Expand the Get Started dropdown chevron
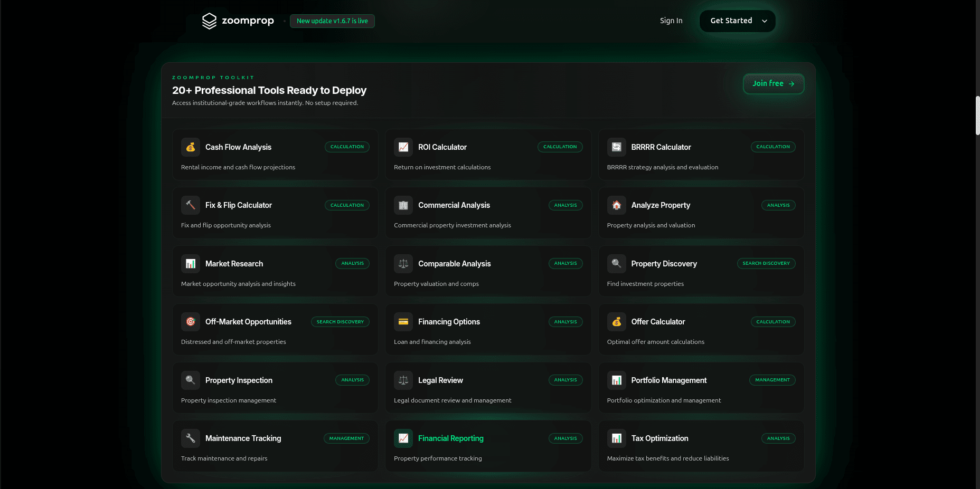This screenshot has width=980, height=489. point(764,21)
